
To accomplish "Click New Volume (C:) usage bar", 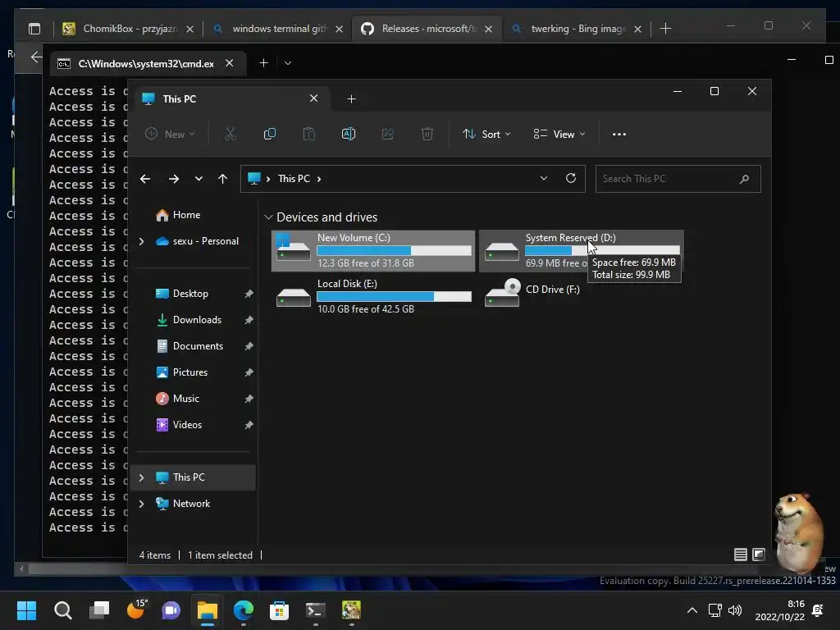I will coord(394,251).
